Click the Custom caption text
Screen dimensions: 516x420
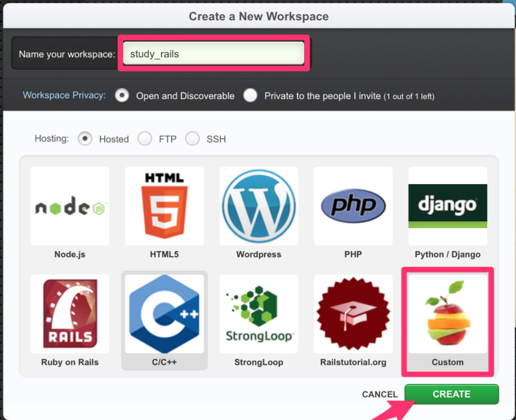click(x=447, y=362)
